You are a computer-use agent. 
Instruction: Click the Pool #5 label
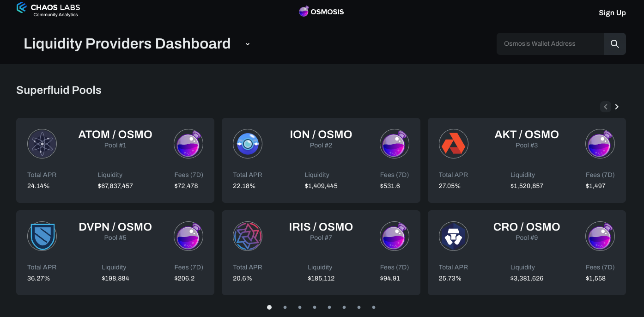tap(115, 238)
